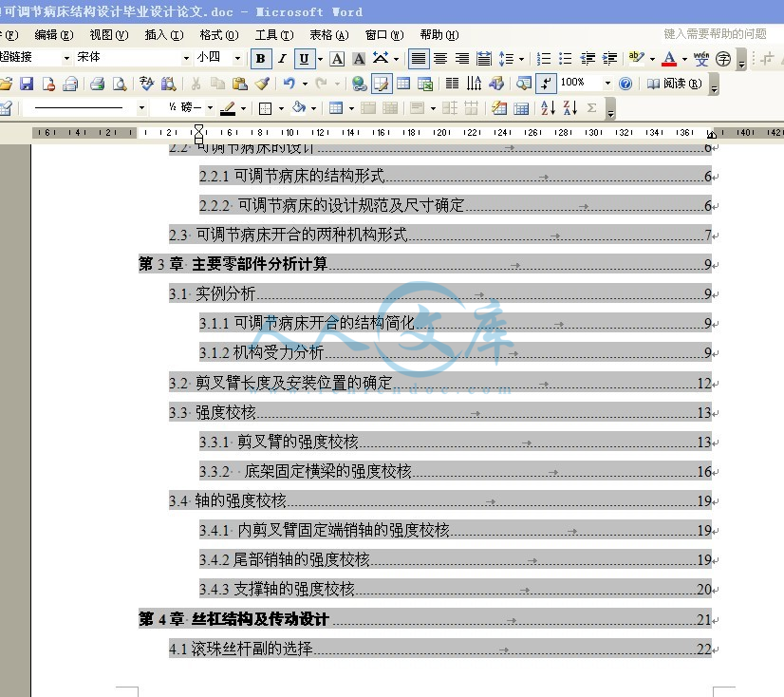Apply character shading icon

[x=359, y=59]
